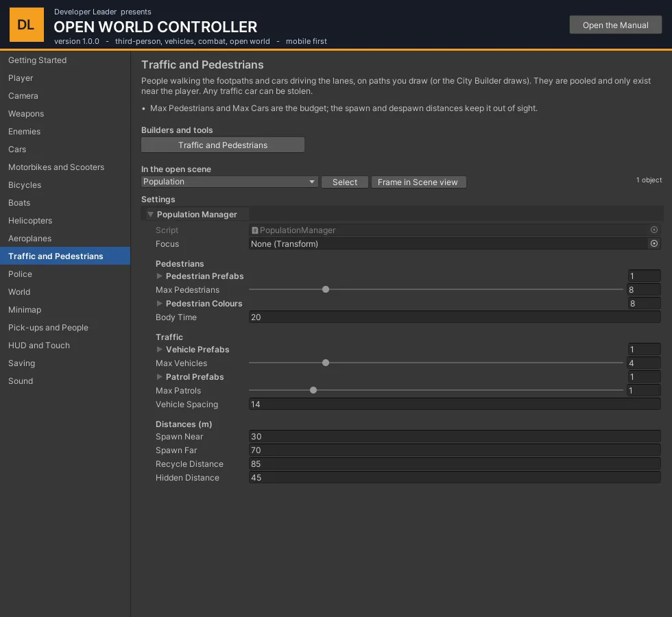Viewport: 672px width, 617px height.
Task: Select Minimap in the sidebar
Action: pyautogui.click(x=65, y=310)
